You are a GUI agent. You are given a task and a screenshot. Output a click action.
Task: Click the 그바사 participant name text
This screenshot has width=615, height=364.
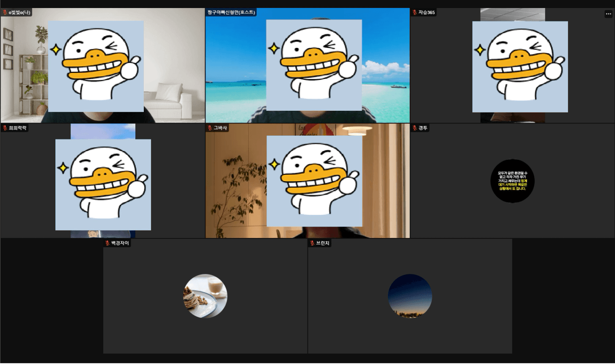point(220,128)
